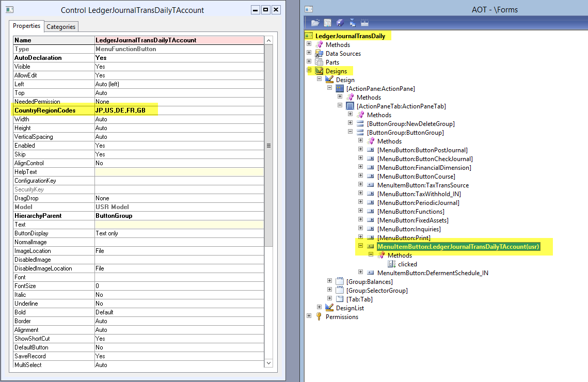This screenshot has width=588, height=382.
Task: Click the Import tree icon in AOT toolbar
Action: coord(352,23)
